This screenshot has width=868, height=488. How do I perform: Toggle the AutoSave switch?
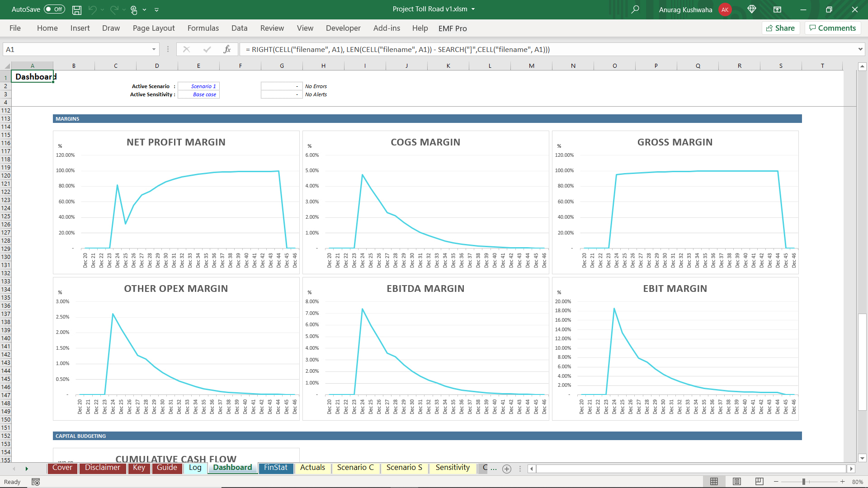[55, 9]
